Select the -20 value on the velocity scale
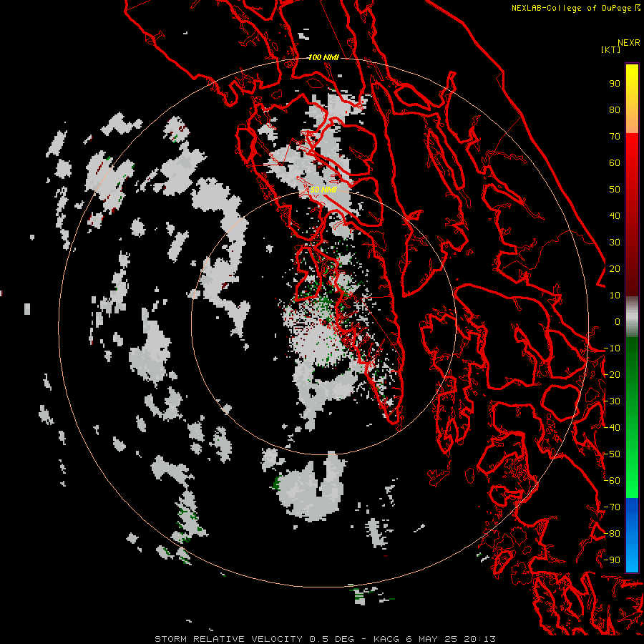Screen dimensions: 644x644 coord(612,375)
